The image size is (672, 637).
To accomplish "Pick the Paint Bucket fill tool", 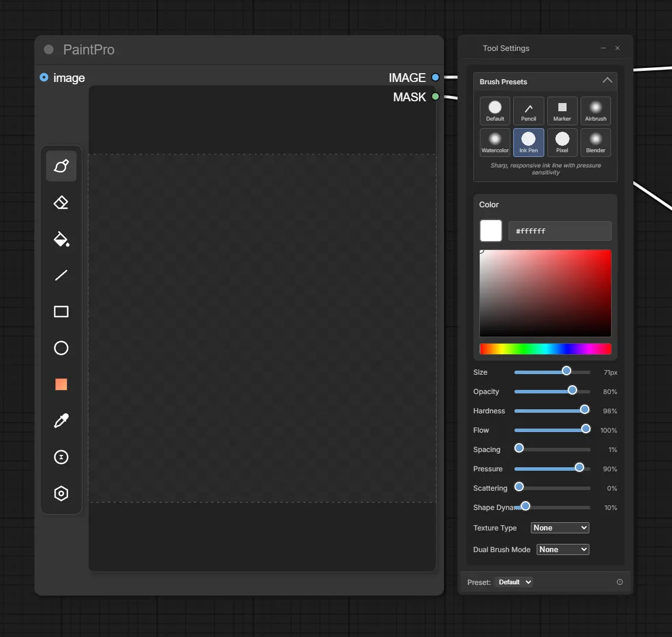I will [61, 239].
